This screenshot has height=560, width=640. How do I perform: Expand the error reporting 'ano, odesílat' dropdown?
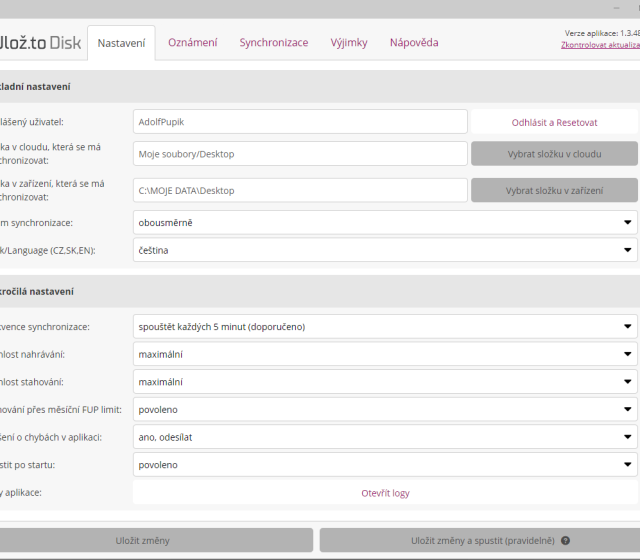(x=385, y=437)
